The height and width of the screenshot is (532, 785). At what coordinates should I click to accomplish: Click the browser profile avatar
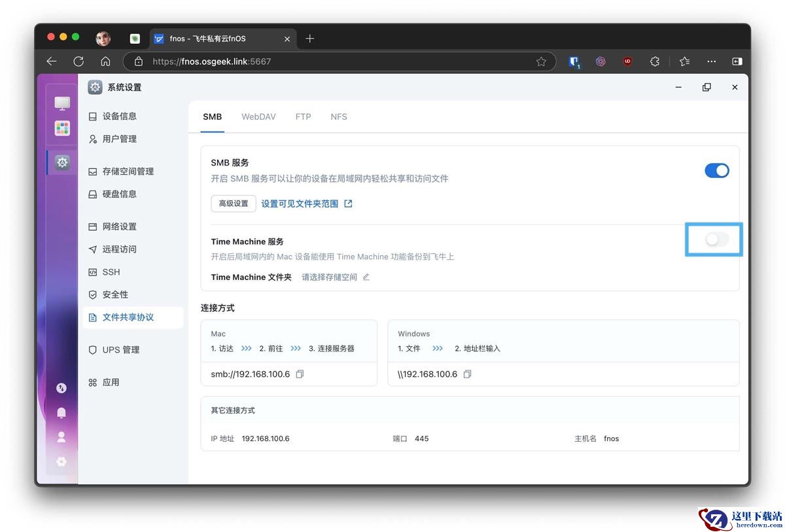103,39
